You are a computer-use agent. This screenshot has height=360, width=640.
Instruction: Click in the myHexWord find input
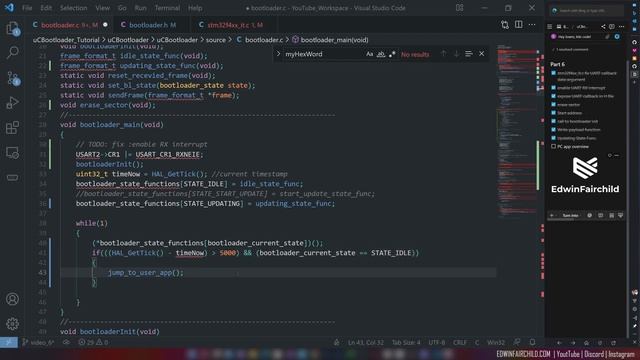click(x=322, y=54)
